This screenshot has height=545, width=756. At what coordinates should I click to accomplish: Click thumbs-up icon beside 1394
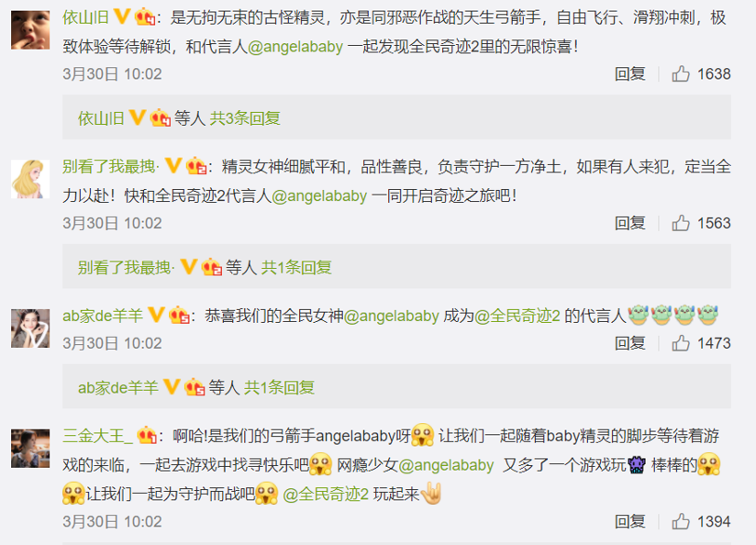(680, 521)
